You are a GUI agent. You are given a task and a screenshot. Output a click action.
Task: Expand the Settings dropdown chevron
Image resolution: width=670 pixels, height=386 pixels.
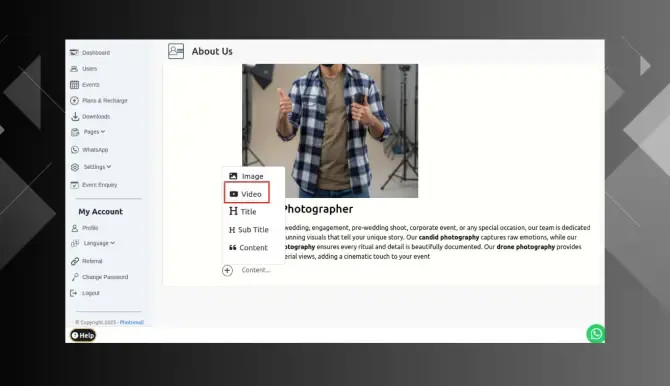[x=109, y=167]
